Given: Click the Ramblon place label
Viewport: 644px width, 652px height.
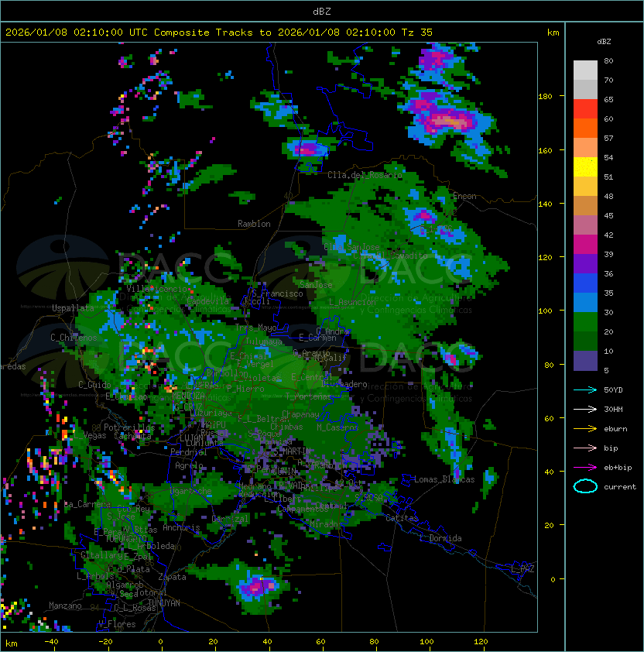Looking at the screenshot, I should tap(254, 224).
